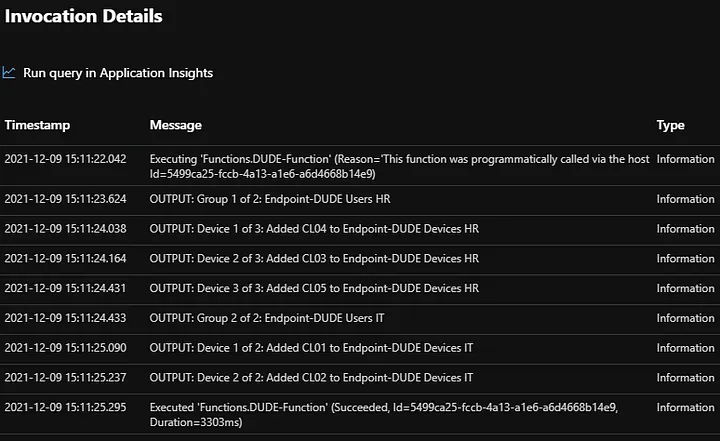Click Information type in the CL01 row
Viewport: 720px width, 441px height.
[x=685, y=348]
